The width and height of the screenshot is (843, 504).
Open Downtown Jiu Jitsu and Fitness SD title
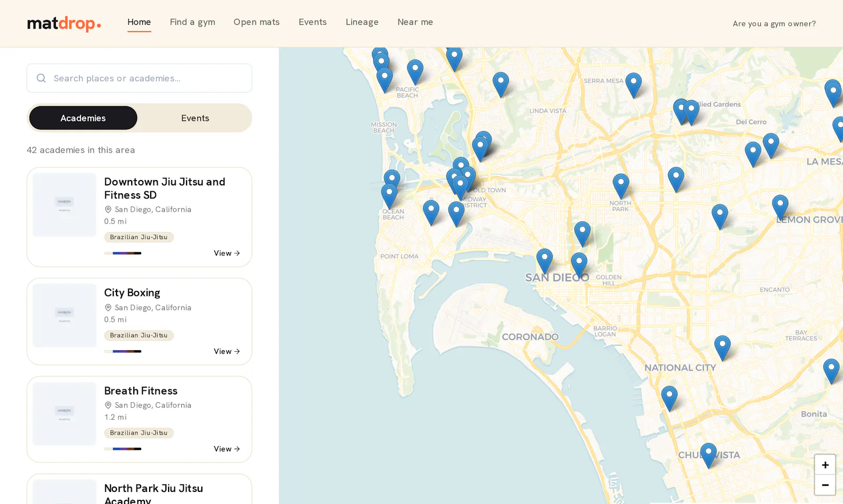164,188
